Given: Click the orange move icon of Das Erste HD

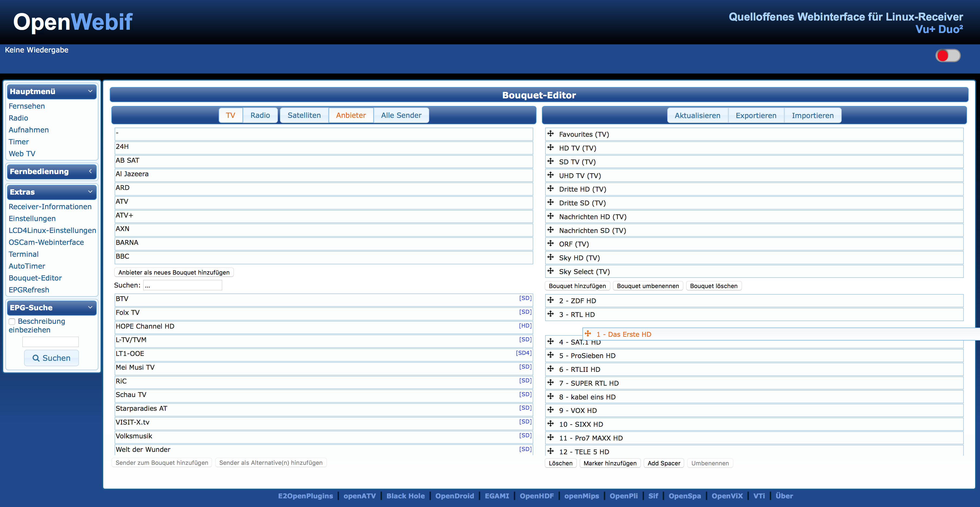Looking at the screenshot, I should coord(588,333).
